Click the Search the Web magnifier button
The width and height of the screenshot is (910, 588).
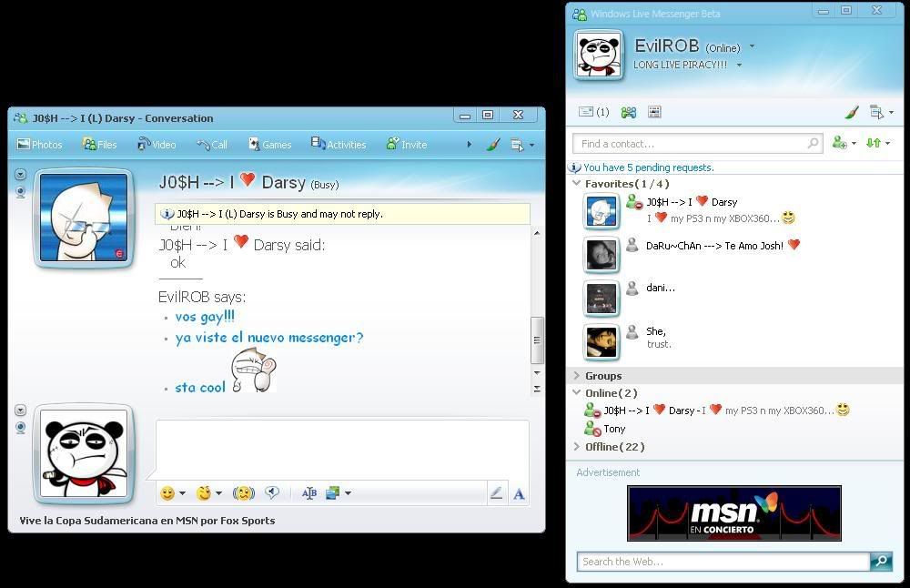point(880,562)
